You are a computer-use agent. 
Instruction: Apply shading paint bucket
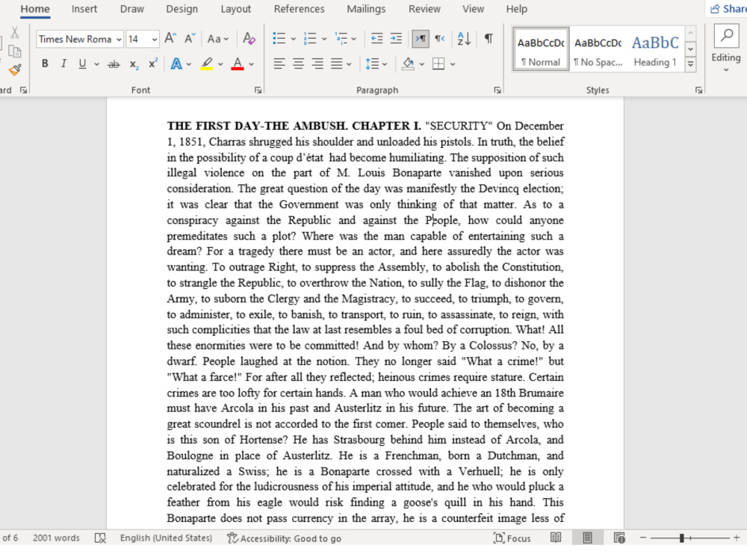pos(408,63)
